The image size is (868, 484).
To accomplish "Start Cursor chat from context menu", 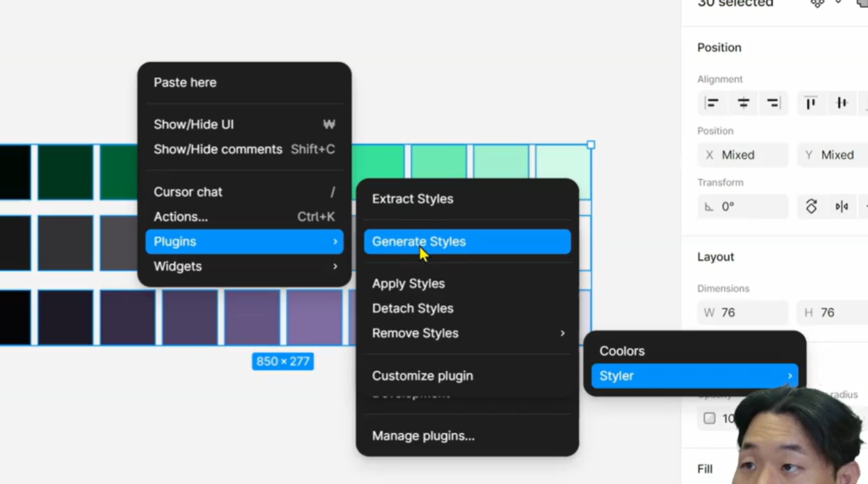I will [244, 192].
